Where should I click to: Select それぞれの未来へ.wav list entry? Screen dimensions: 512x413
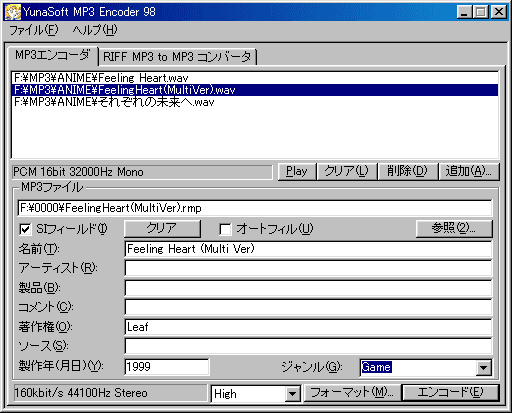pyautogui.click(x=255, y=102)
